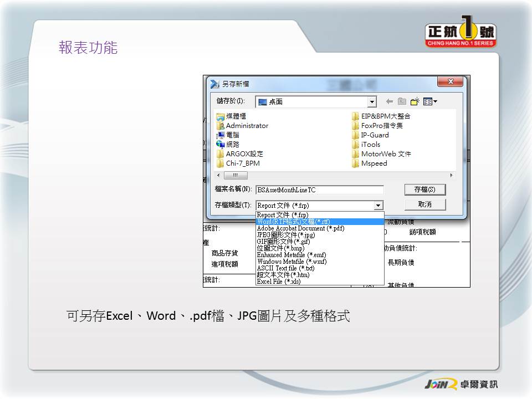Screen dimensions: 532x399
Task: Open the IP-Guard folder
Action: [x=375, y=135]
